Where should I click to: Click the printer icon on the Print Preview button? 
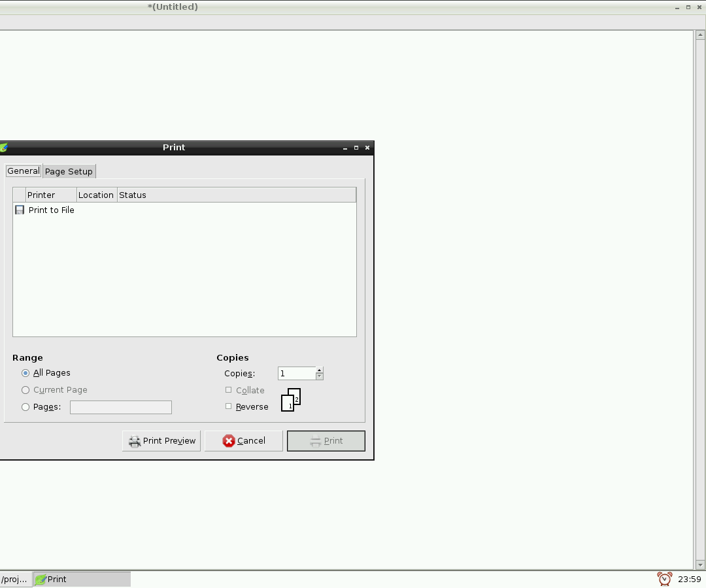click(133, 440)
